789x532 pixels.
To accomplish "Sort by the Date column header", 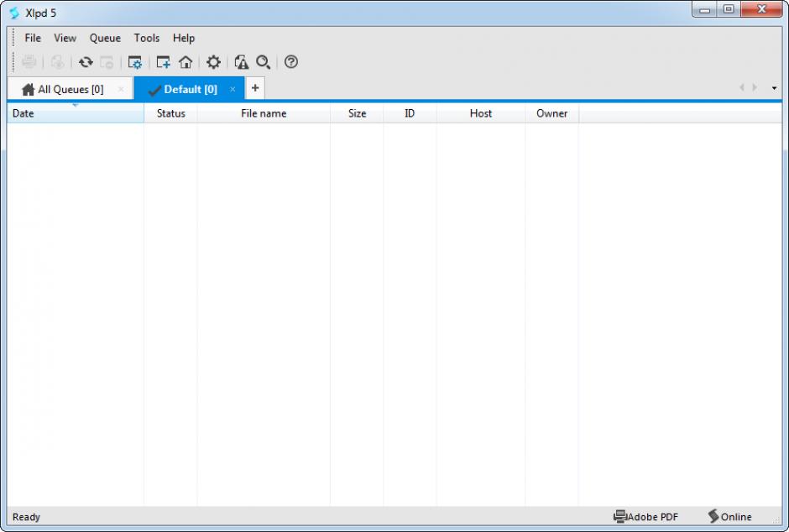I will tap(75, 113).
